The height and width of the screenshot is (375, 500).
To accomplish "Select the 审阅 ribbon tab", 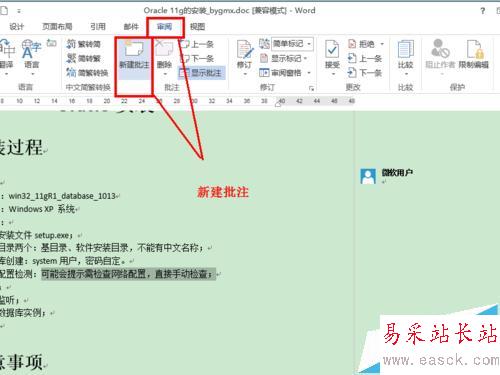I will pyautogui.click(x=165, y=26).
